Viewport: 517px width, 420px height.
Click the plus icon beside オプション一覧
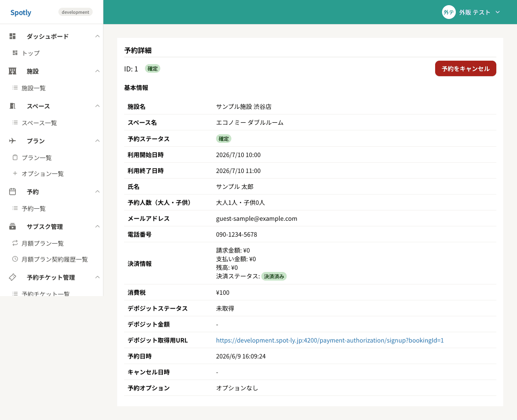15,173
